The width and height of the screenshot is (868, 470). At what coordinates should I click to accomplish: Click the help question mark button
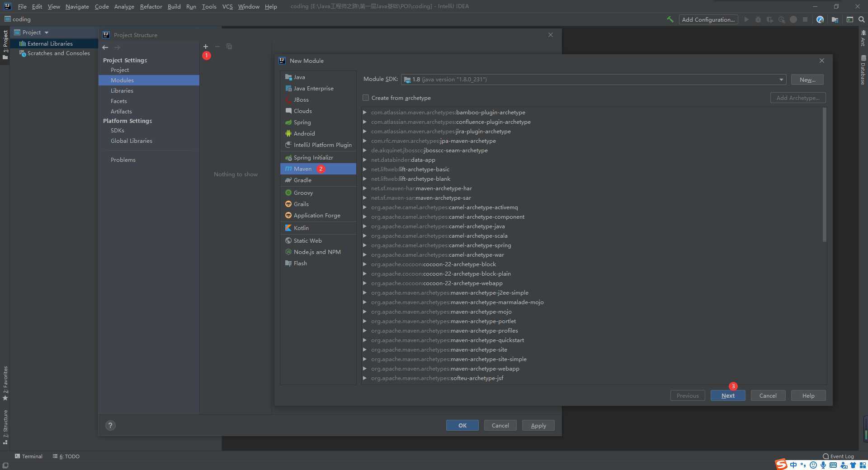click(x=110, y=425)
